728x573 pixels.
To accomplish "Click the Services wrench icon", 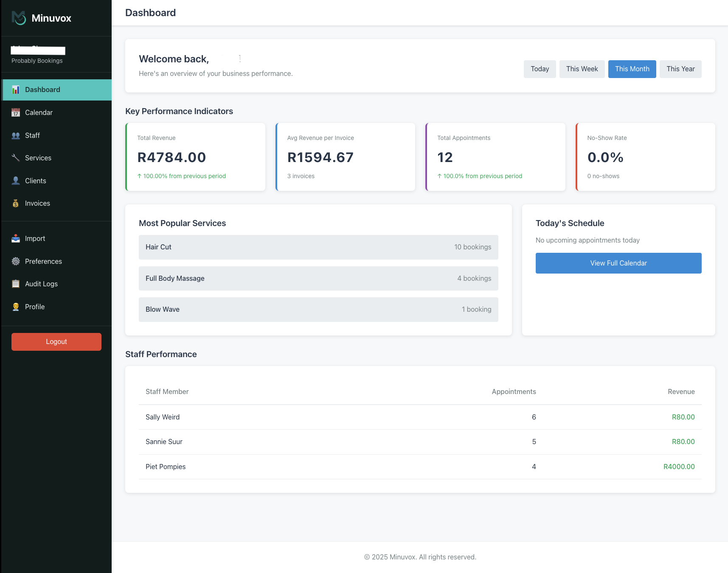I will click(15, 158).
